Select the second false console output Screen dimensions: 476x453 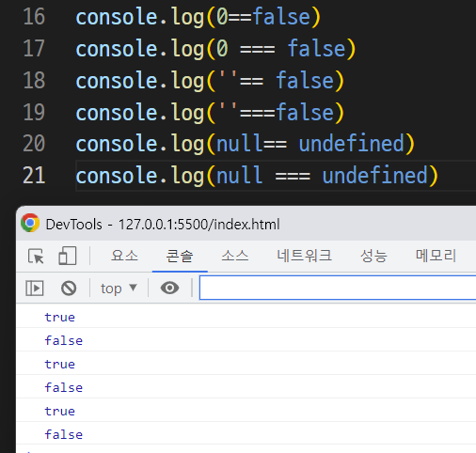point(64,387)
